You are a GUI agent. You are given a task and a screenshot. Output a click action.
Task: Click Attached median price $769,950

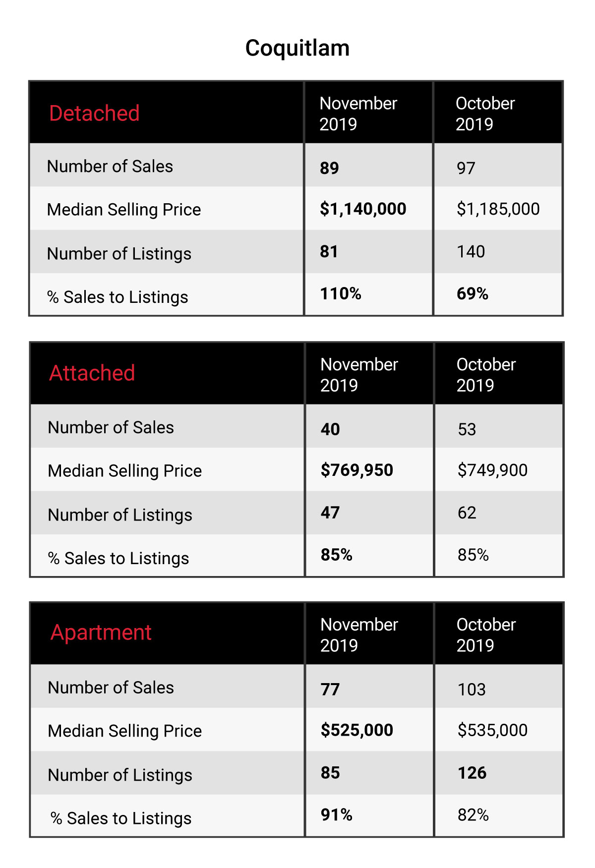pos(357,470)
